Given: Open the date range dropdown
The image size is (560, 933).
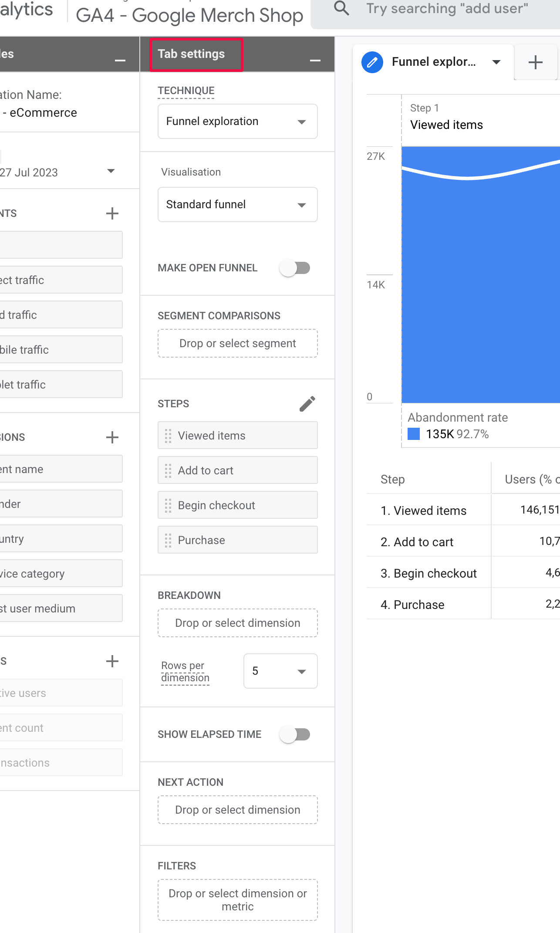Looking at the screenshot, I should pos(111,171).
